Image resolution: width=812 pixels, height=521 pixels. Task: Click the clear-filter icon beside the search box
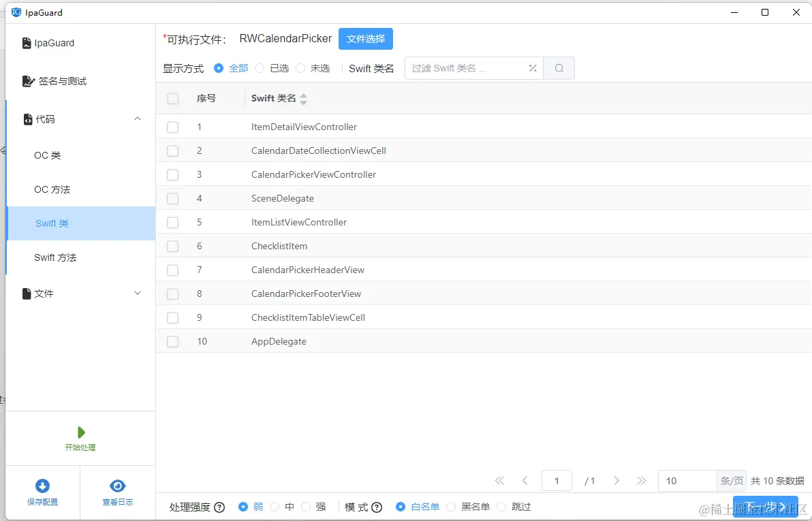tap(532, 68)
